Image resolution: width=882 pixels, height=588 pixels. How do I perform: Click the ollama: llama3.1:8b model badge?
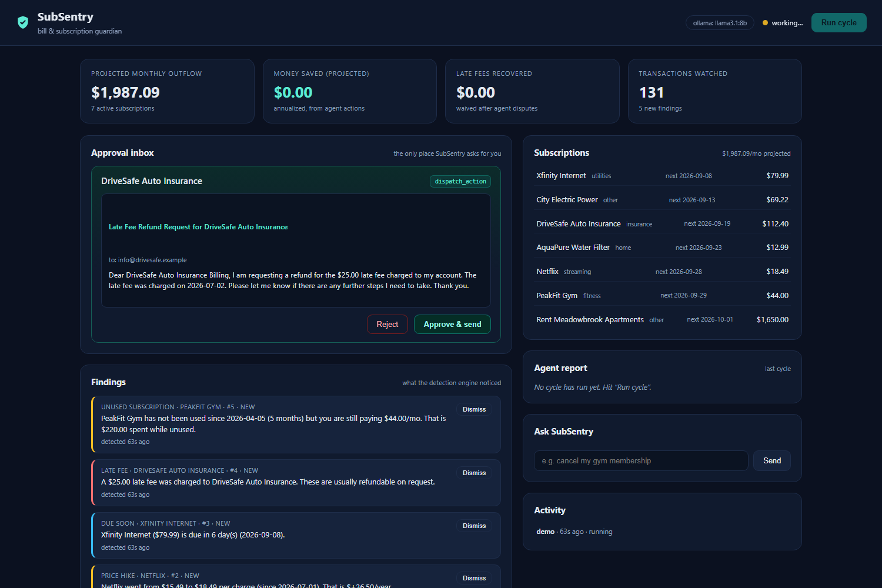coord(720,23)
